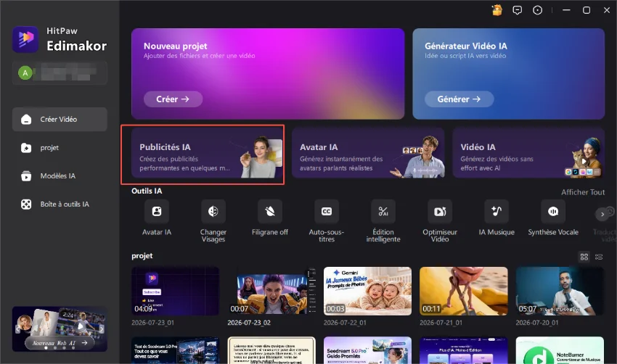This screenshot has height=364, width=617.
Task: Open project 2026-07-23_02 thumbnail
Action: (x=271, y=291)
